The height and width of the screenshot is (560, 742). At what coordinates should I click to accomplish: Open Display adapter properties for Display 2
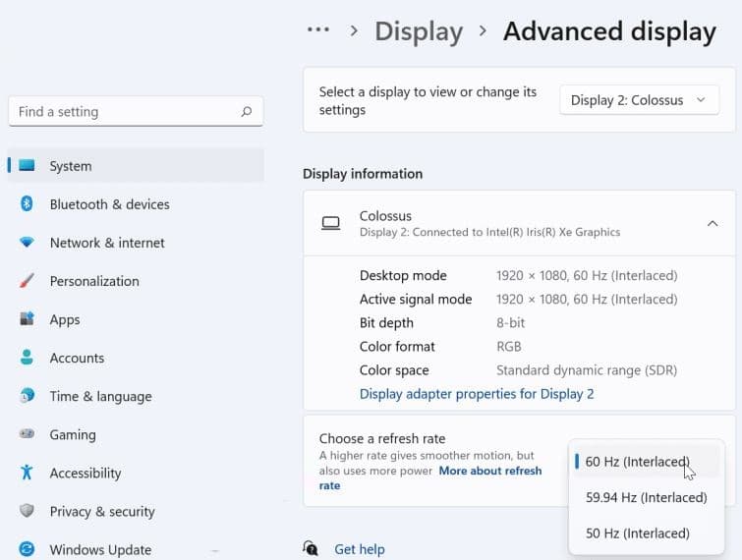[477, 394]
